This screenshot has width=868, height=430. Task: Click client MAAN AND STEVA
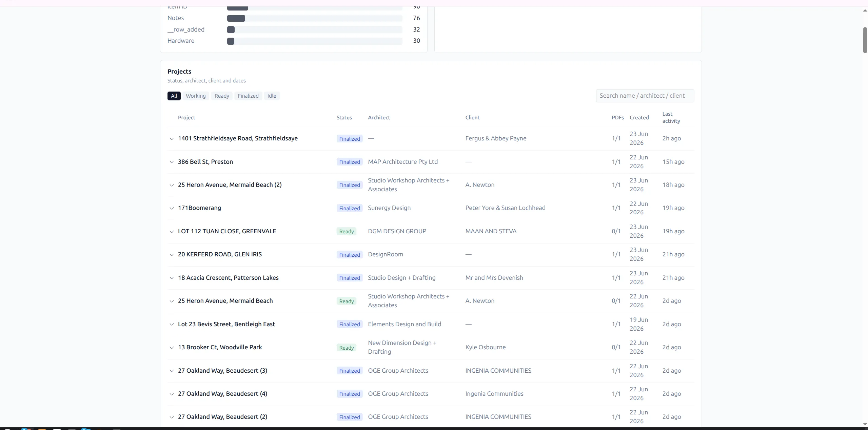(x=491, y=231)
